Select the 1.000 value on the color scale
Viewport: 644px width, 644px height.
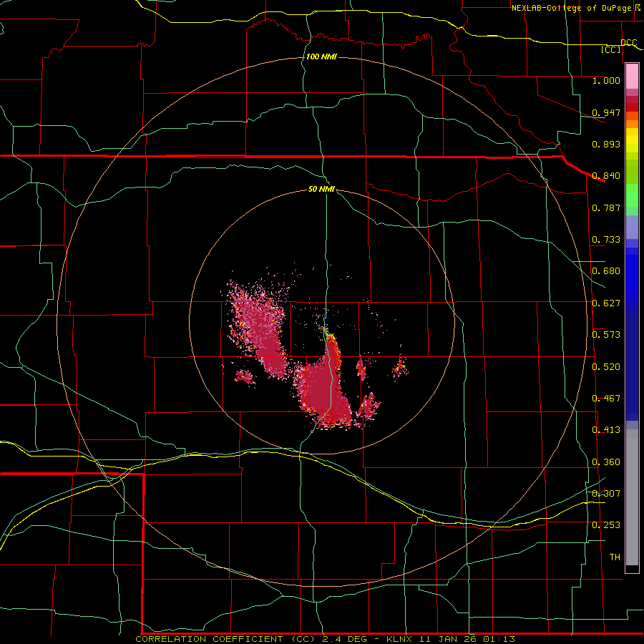tap(606, 80)
